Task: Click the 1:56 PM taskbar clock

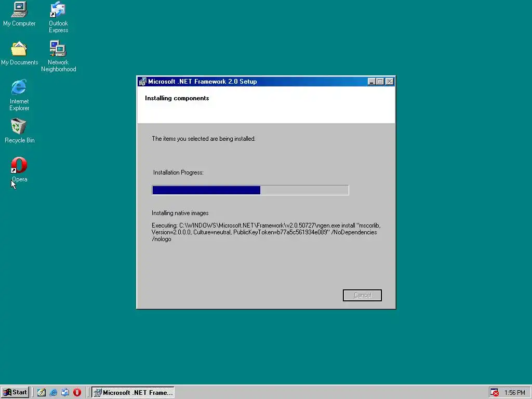Action: pyautogui.click(x=515, y=393)
